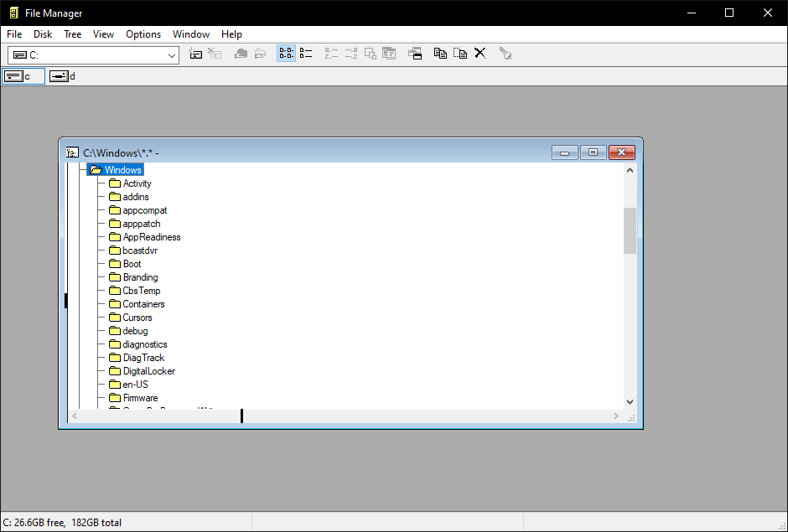This screenshot has width=788, height=532.
Task: Switch to Name Only view icon
Action: point(287,54)
